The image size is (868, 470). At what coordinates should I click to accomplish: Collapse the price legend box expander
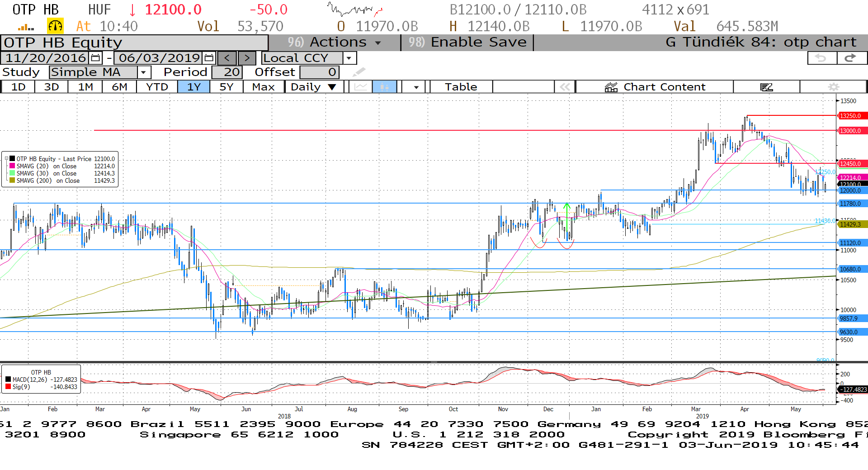6,159
